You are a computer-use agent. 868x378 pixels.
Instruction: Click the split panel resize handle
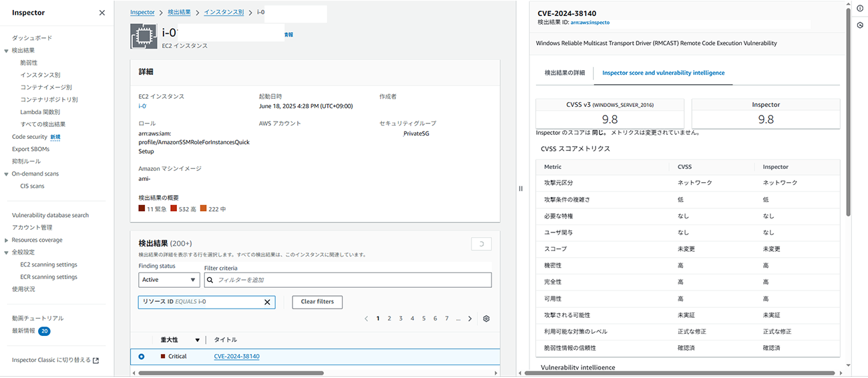(520, 189)
